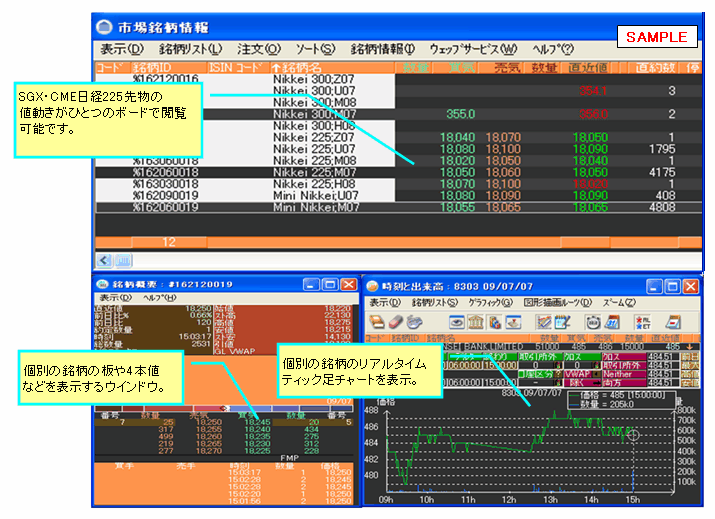Click the 買気 column header in market list

pyautogui.click(x=461, y=67)
